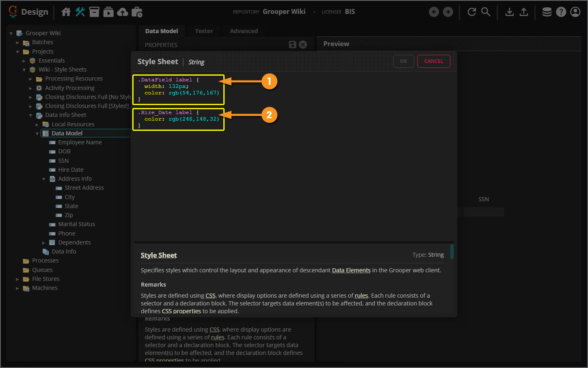Collapse the Projects node
Screen dimensions: 588x368
(x=18, y=52)
